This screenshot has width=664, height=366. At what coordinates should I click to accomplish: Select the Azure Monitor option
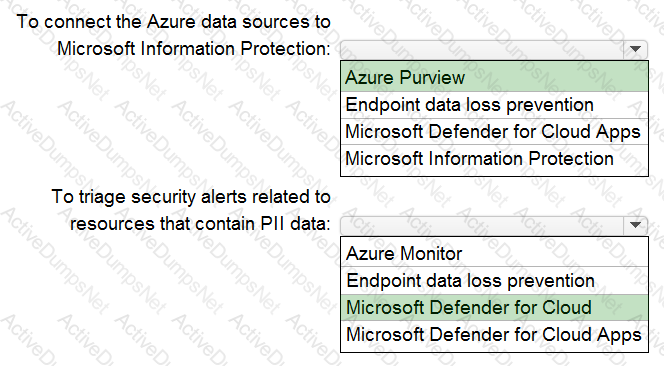point(494,253)
